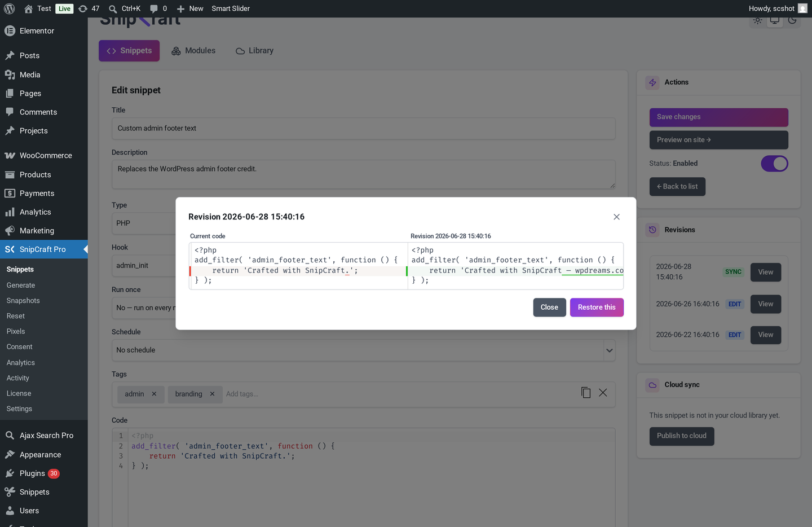Click the Restore this button
Viewport: 812px width, 527px height.
pyautogui.click(x=597, y=308)
